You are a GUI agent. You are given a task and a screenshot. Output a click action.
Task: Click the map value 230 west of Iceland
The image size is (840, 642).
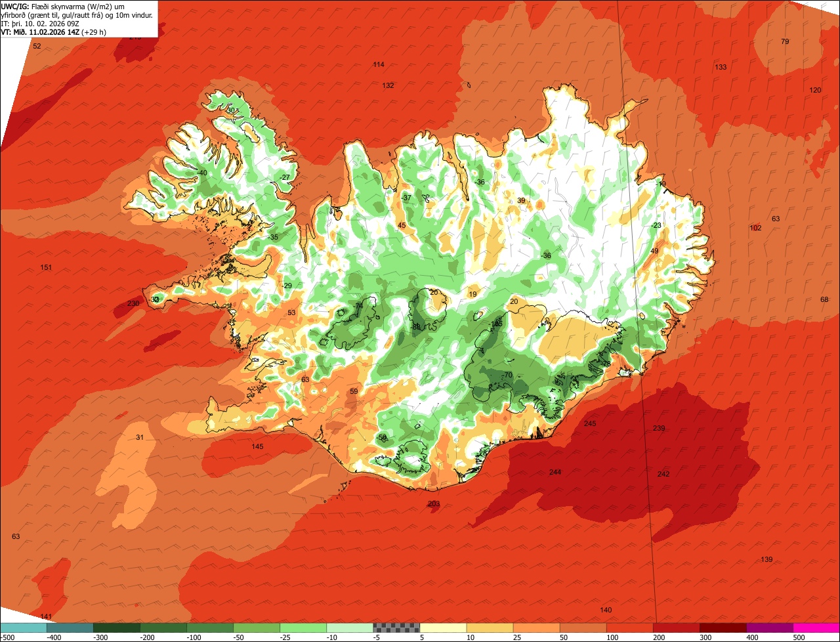tap(133, 303)
